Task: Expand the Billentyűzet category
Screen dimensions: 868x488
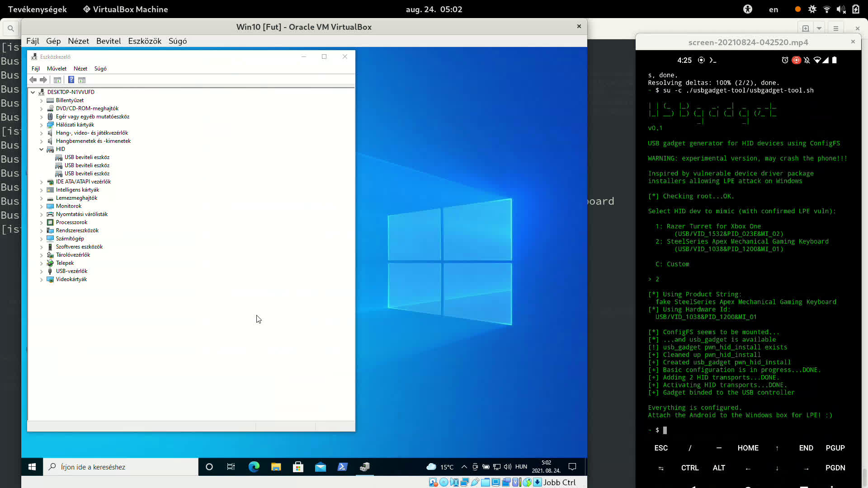Action: (42, 100)
